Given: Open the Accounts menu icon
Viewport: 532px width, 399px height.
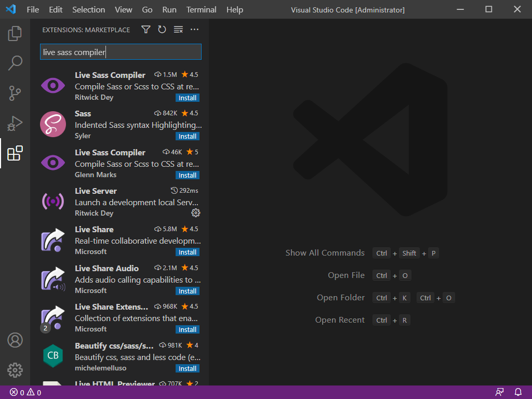Looking at the screenshot, I should point(15,340).
